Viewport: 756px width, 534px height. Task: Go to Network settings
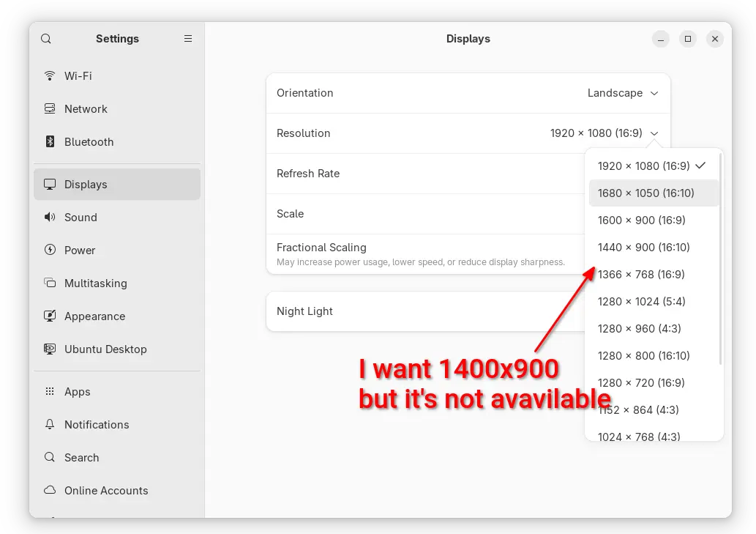click(117, 108)
